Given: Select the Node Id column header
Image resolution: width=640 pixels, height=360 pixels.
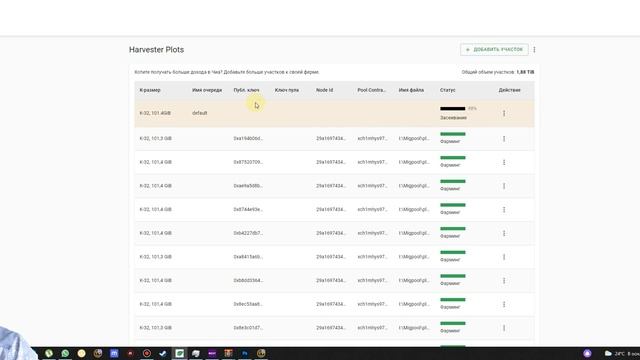Looking at the screenshot, I should (324, 90).
